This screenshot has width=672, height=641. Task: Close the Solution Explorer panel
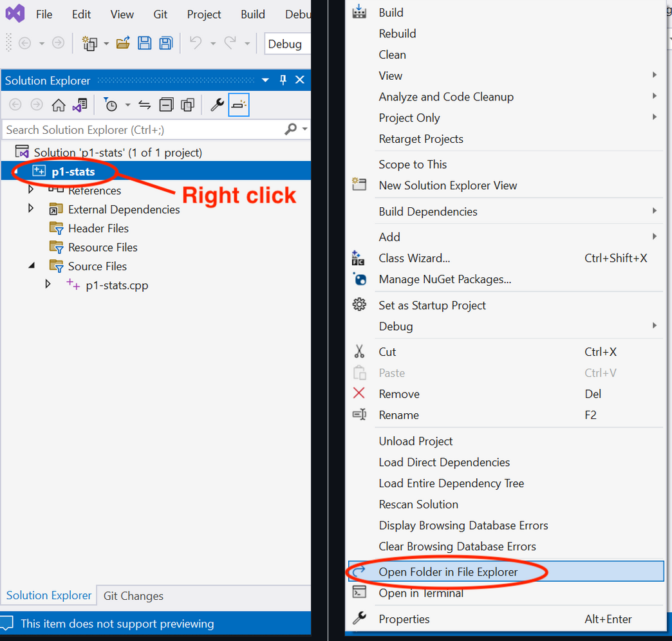(300, 80)
